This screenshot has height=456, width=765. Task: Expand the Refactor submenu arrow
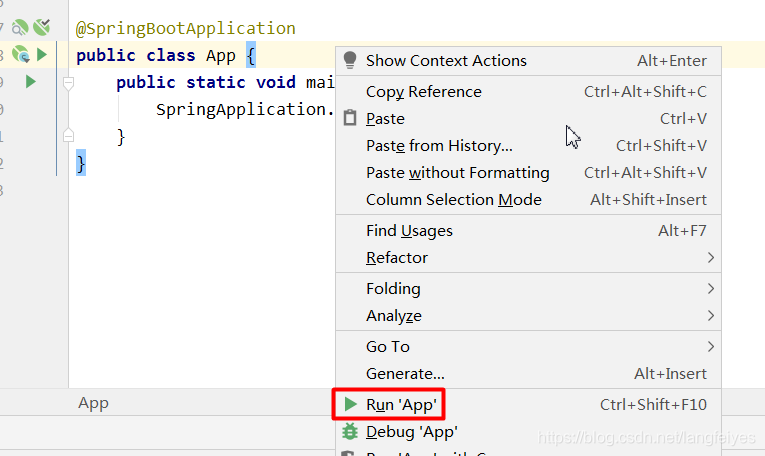711,257
